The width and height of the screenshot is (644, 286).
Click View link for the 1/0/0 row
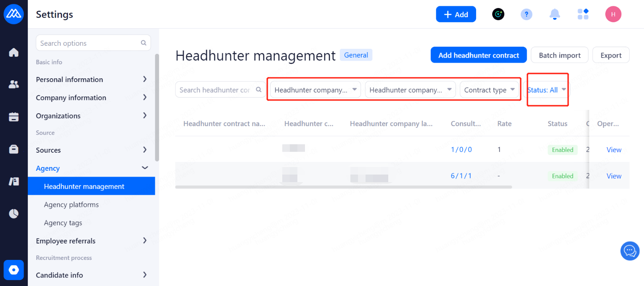[614, 150]
